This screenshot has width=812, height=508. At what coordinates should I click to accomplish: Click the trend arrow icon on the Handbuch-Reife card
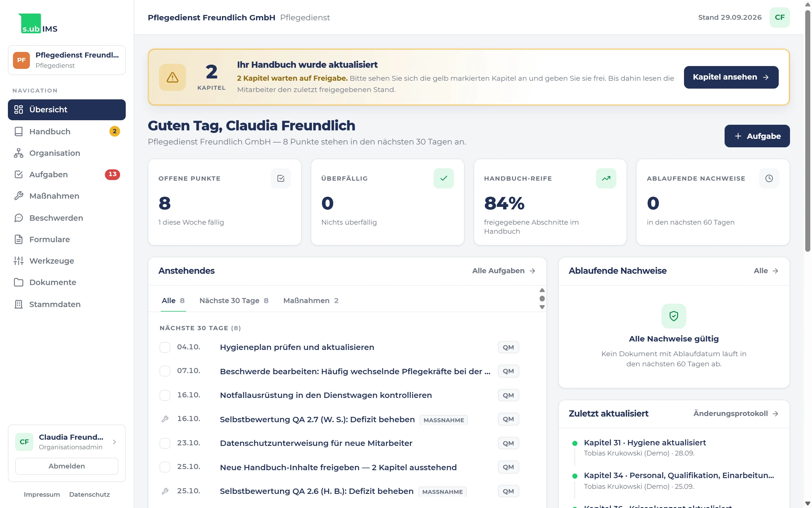[606, 178]
